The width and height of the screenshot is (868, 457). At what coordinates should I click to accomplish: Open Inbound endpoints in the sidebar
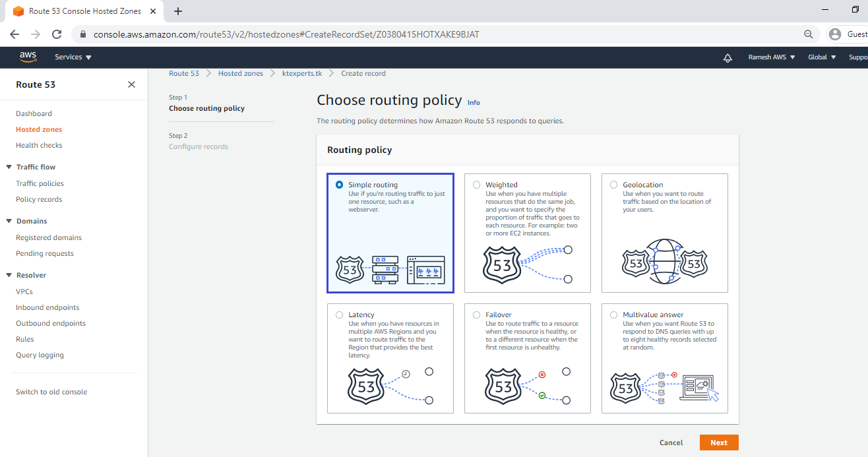(47, 307)
